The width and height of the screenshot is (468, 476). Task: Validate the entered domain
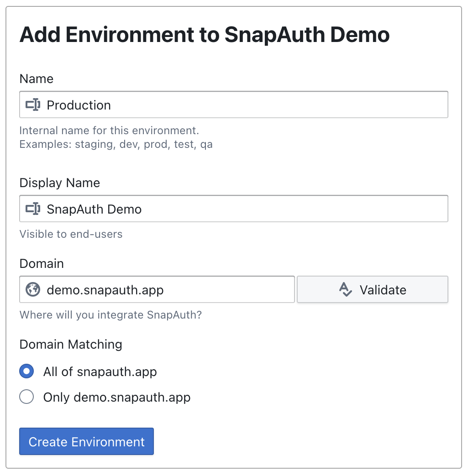point(373,289)
